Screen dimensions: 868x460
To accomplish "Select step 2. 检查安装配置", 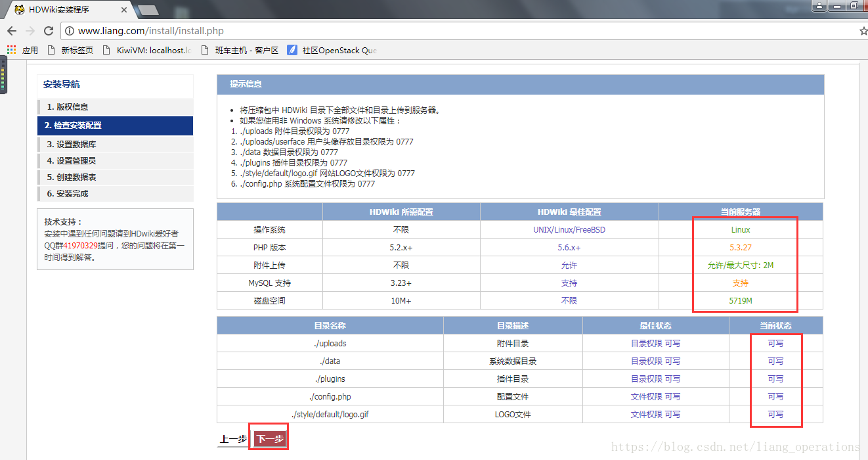I will click(x=115, y=126).
